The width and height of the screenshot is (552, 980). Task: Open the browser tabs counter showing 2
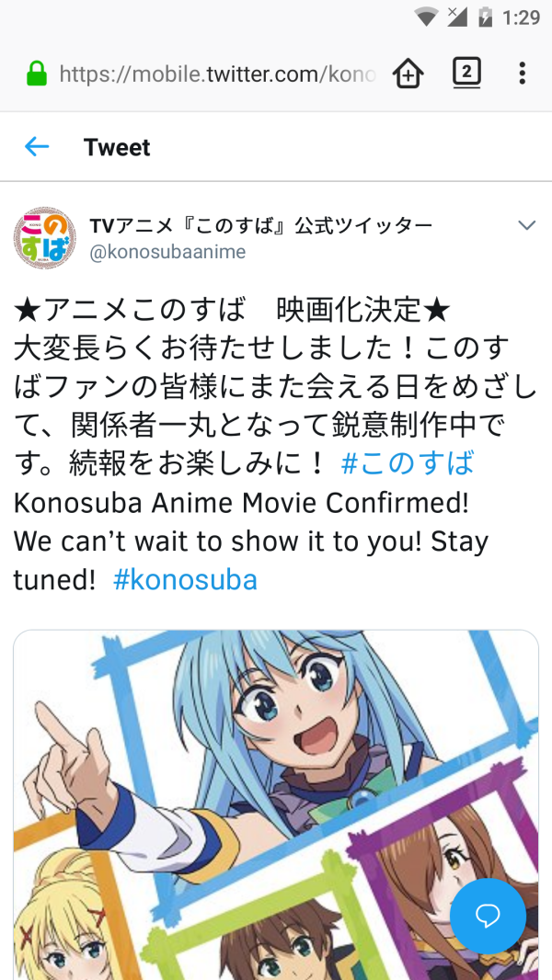tap(466, 73)
